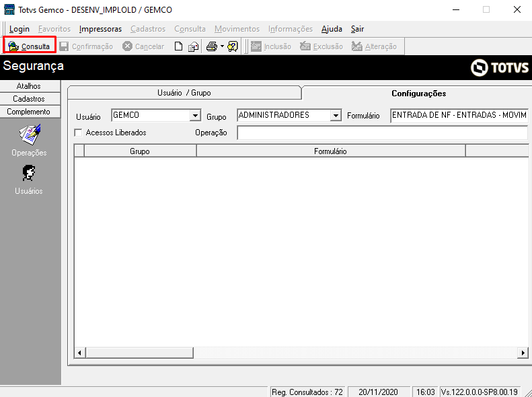Click the blank new document icon
This screenshot has height=397, width=532.
[x=178, y=46]
